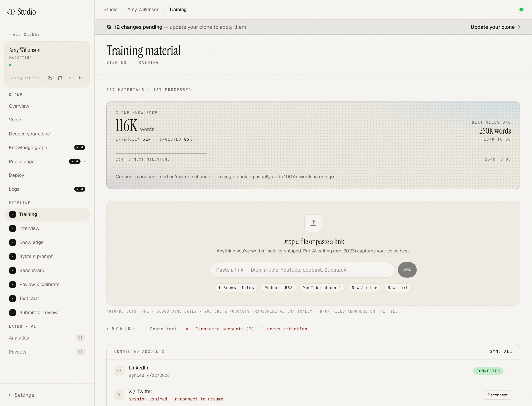Open the Voice section
This screenshot has height=406, width=532.
point(47,120)
